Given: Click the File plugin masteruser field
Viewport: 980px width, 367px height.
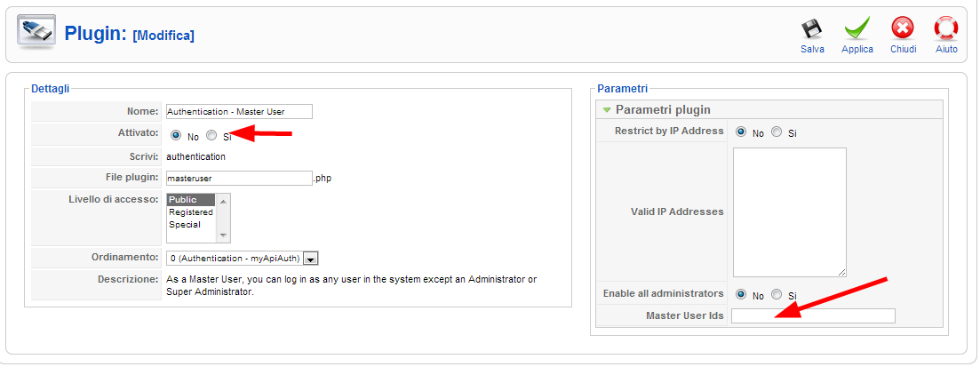Looking at the screenshot, I should [239, 179].
